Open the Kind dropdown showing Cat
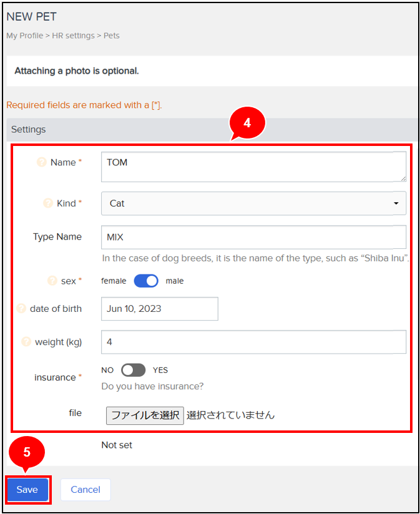 tap(253, 203)
